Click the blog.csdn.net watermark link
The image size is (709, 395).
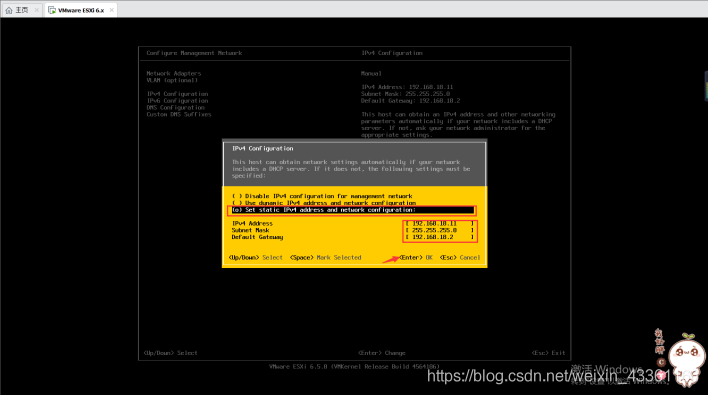point(548,376)
